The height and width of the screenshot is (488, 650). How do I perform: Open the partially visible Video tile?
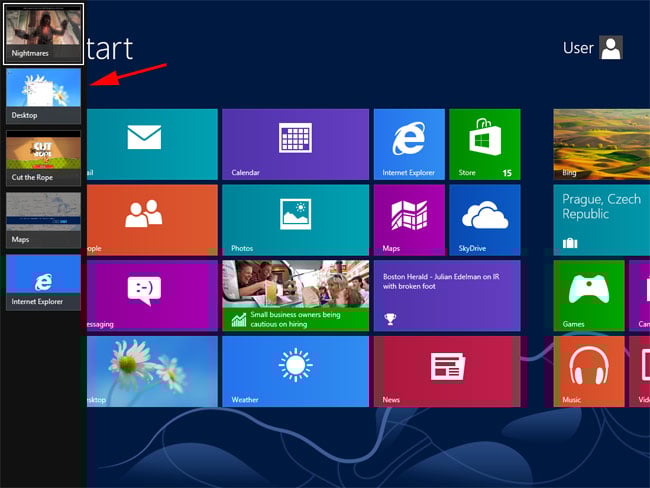(x=640, y=371)
